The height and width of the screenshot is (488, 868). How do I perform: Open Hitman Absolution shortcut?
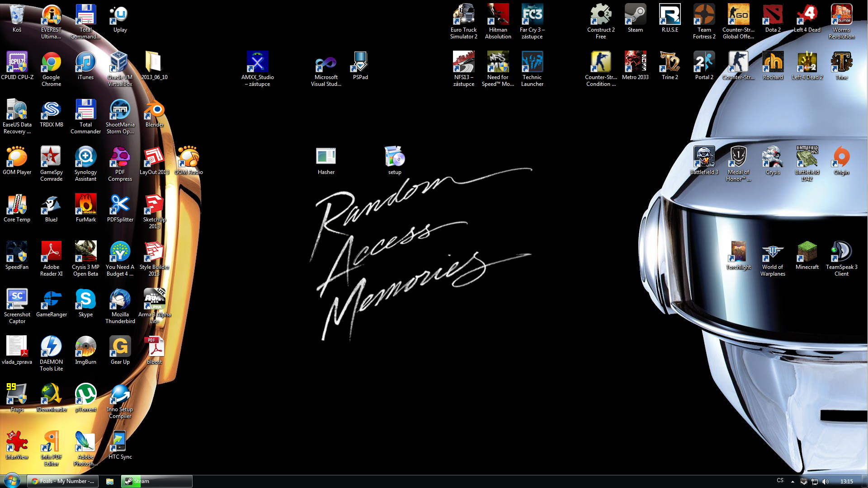coord(498,22)
